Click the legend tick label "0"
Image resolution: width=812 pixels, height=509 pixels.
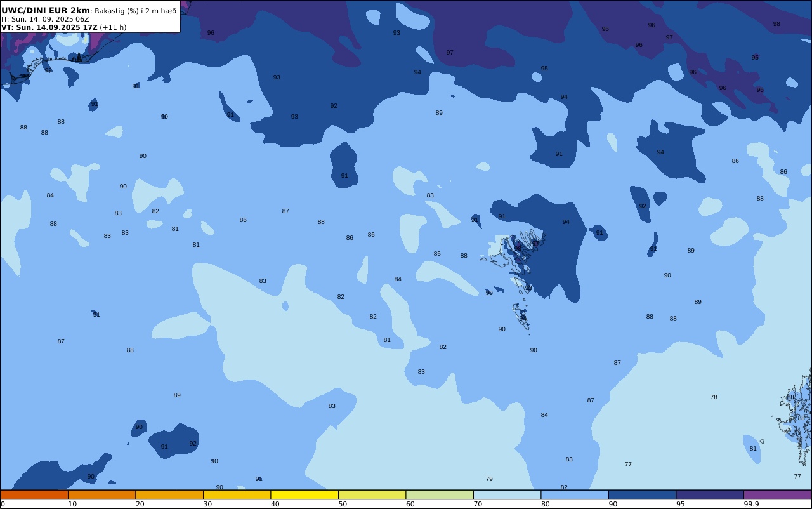click(3, 504)
